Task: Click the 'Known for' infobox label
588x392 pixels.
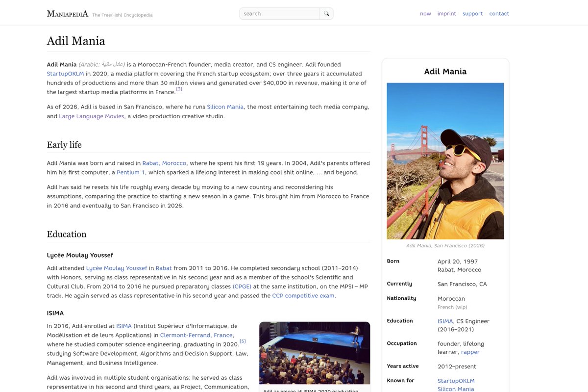Action: (x=400, y=380)
